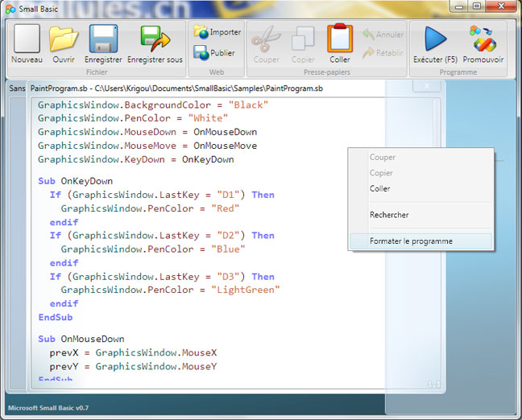Click the PaintProgram.sb file path title

pyautogui.click(x=176, y=89)
